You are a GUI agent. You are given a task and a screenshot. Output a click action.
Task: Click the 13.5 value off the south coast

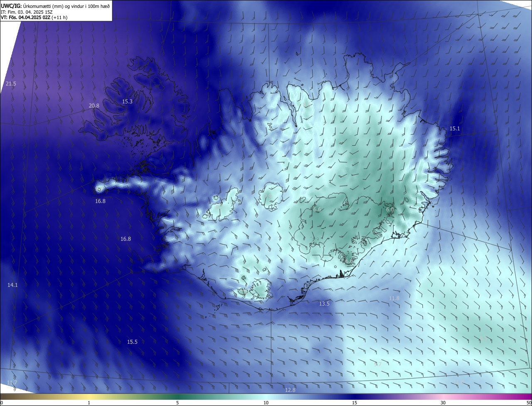click(x=324, y=304)
